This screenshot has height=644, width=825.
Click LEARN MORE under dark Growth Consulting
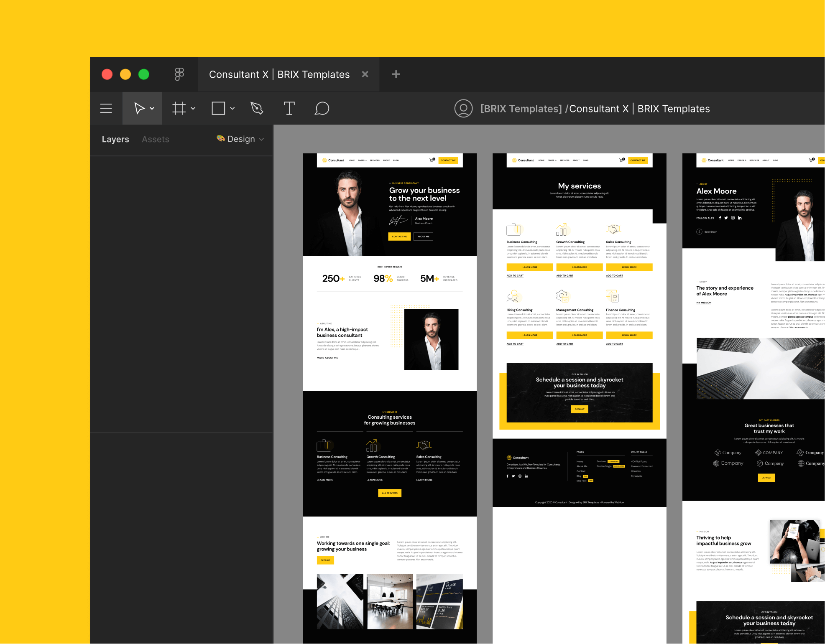[374, 480]
